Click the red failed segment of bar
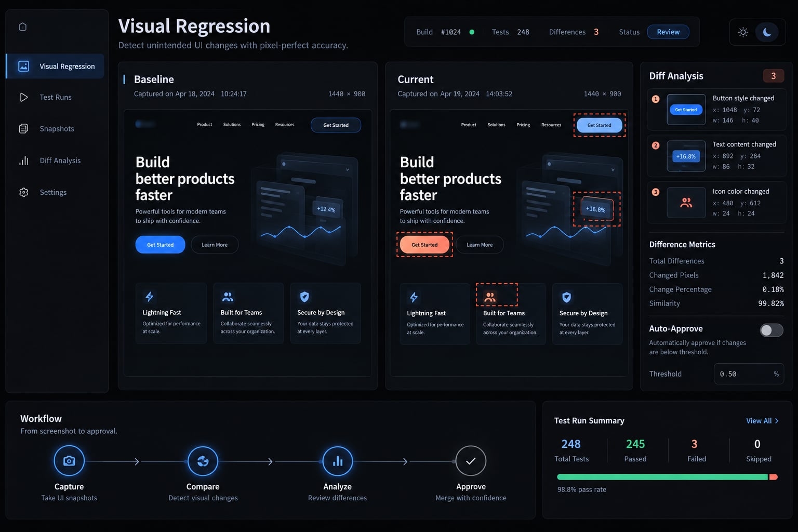The image size is (798, 532). pyautogui.click(x=774, y=477)
